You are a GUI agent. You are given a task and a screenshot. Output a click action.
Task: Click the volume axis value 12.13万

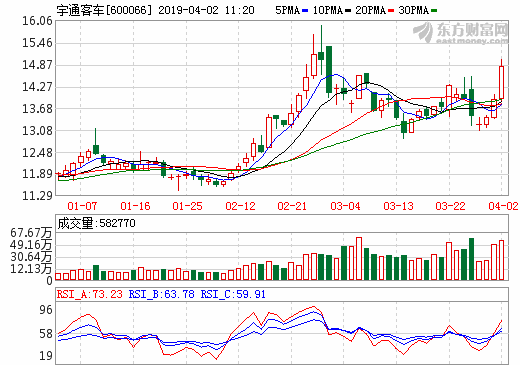(31, 269)
